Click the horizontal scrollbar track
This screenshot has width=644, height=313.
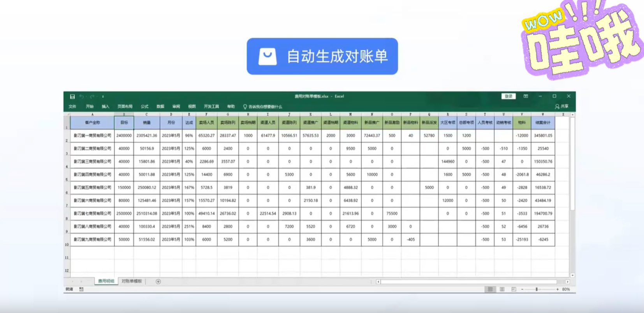click(x=473, y=281)
